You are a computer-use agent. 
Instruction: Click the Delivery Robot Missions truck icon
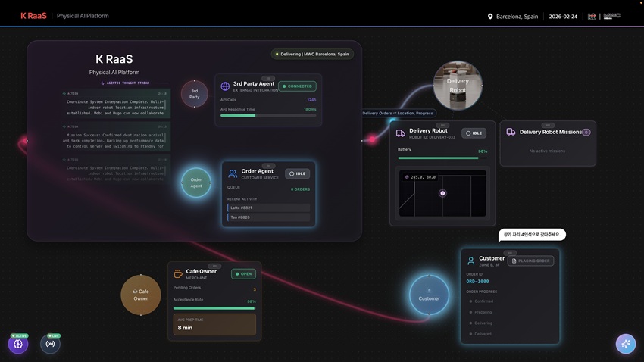(x=511, y=132)
